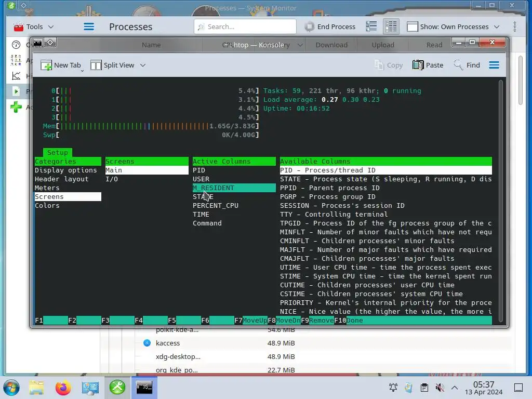Viewport: 532px width, 399px height.
Task: Launch Firefox from the taskbar
Action: click(x=63, y=388)
